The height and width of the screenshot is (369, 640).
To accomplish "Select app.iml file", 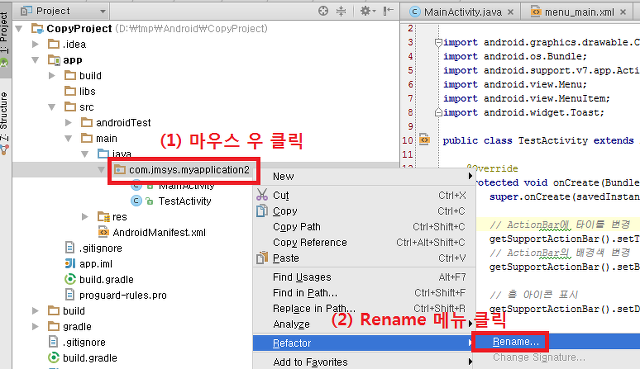I will 96,264.
